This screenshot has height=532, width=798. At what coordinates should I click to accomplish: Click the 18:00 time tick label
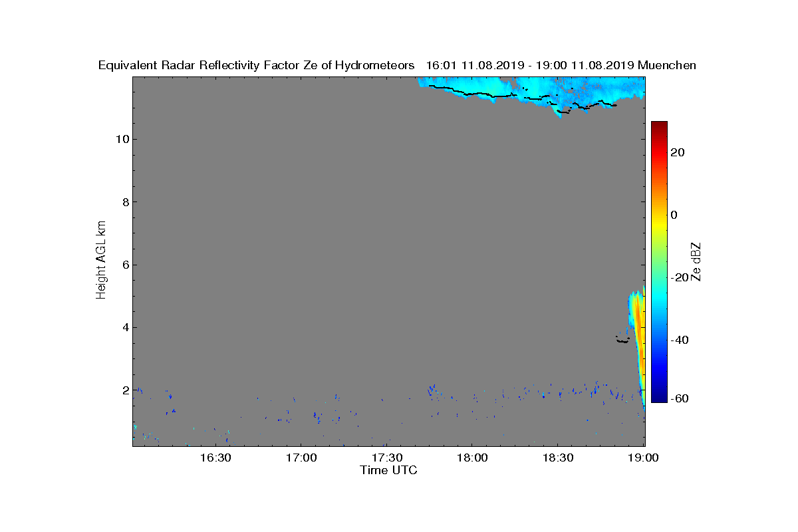pos(472,458)
